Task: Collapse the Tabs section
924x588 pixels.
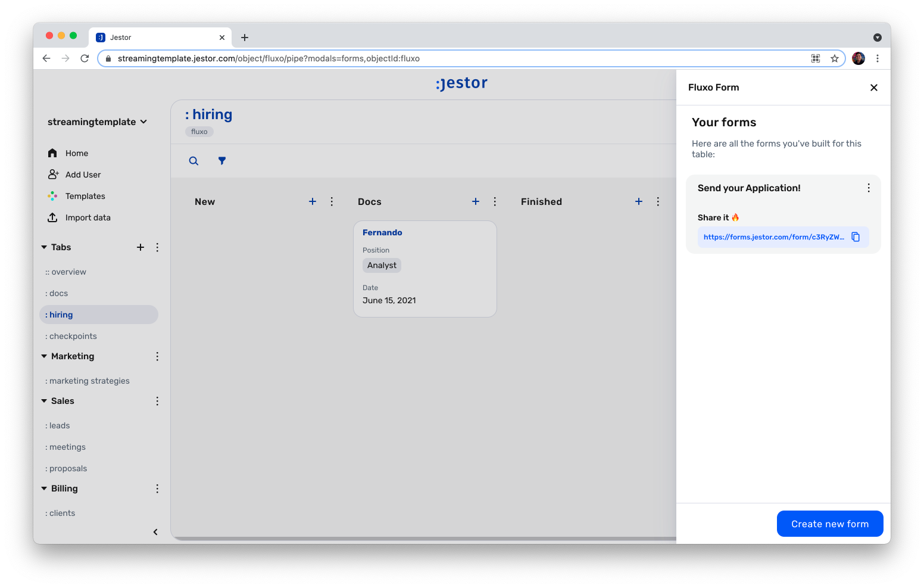Action: click(44, 247)
